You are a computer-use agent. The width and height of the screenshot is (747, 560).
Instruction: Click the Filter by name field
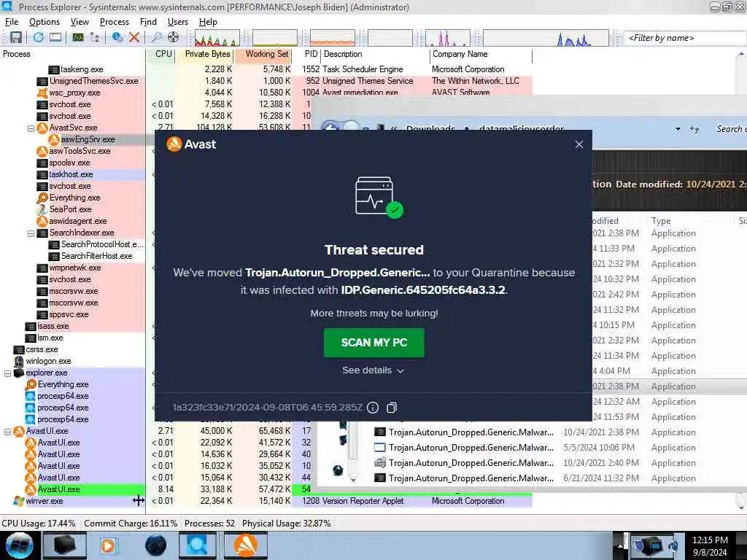pyautogui.click(x=684, y=38)
